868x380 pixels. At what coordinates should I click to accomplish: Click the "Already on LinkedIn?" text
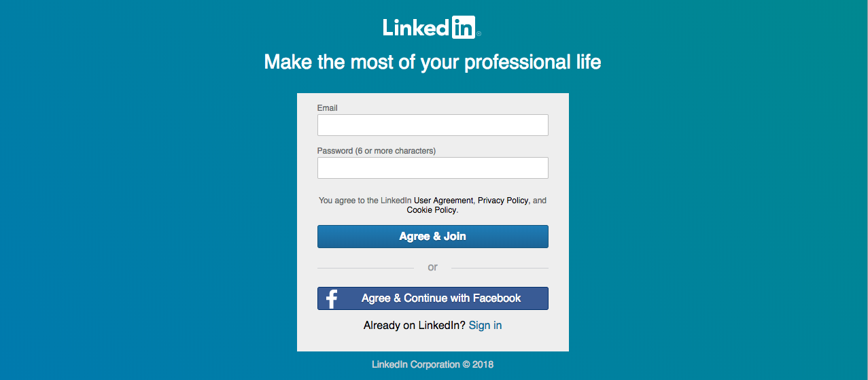(415, 326)
